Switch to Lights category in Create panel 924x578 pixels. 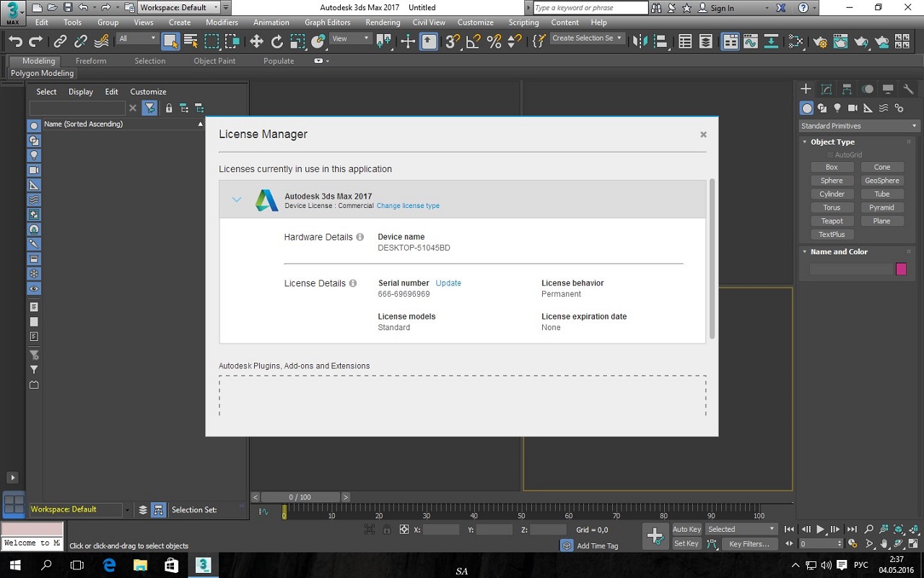point(837,108)
